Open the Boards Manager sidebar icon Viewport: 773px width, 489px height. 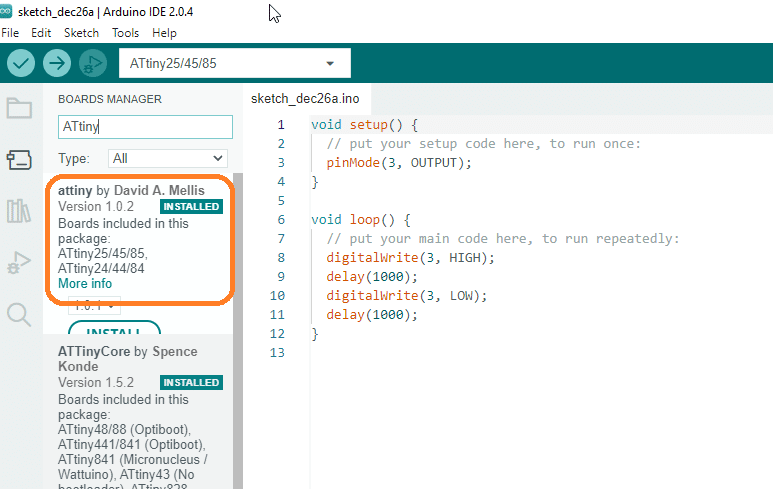coord(19,160)
